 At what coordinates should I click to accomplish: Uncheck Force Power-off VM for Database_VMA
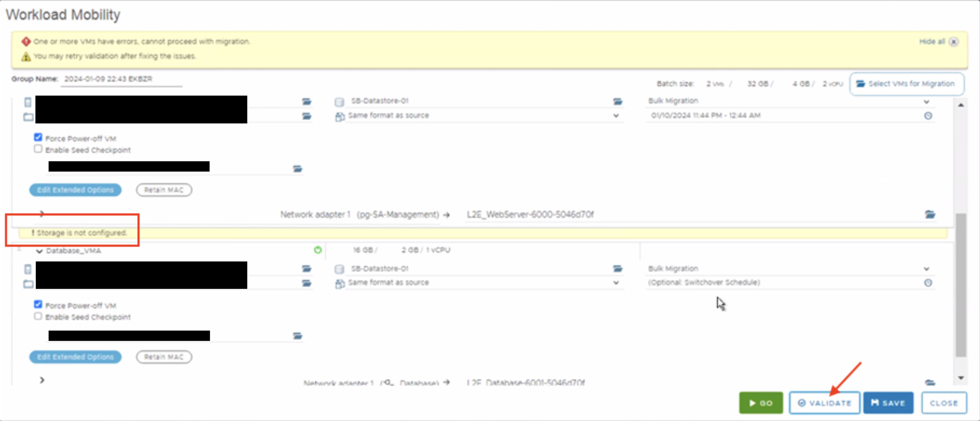pos(38,304)
